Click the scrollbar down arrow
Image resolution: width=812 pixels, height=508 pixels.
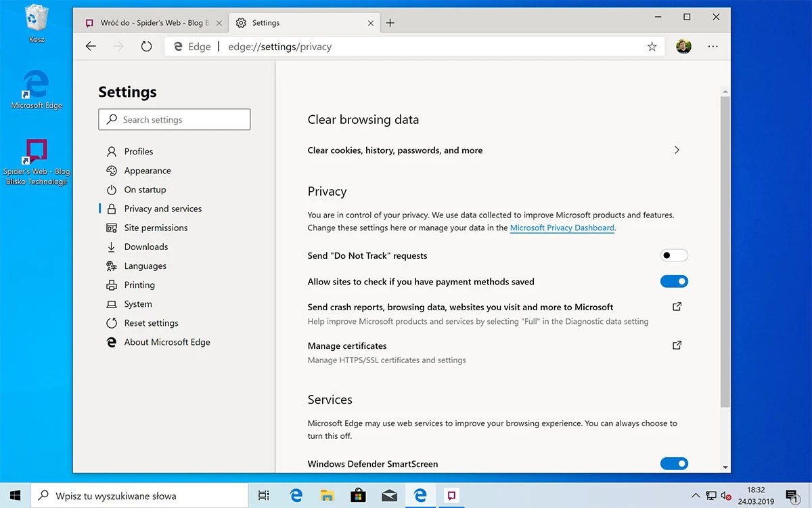pyautogui.click(x=725, y=467)
